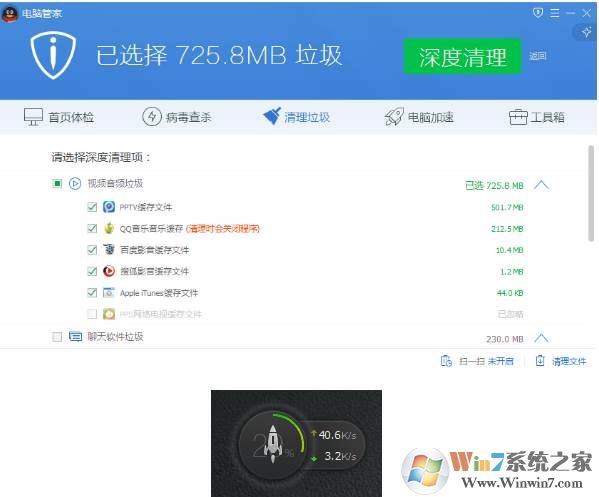Viewport: 599px width, 497px height.
Task: Click the QQ音乐 cache item icon
Action: point(109,228)
